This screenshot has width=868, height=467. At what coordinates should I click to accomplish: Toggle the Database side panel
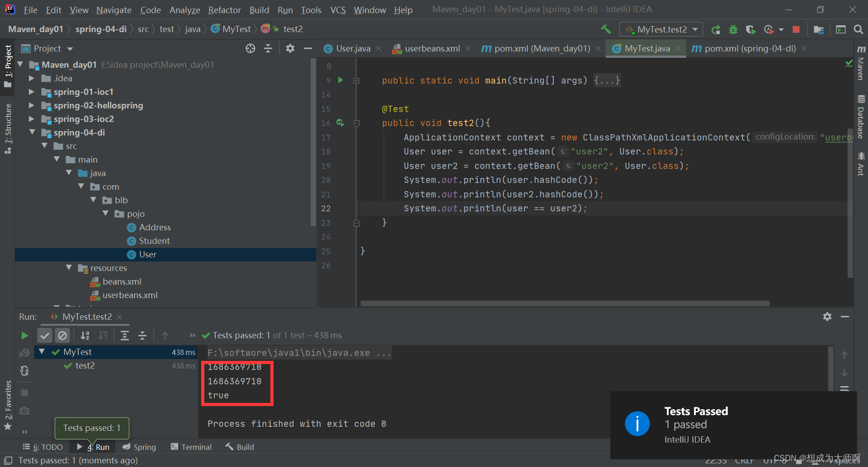[x=861, y=117]
